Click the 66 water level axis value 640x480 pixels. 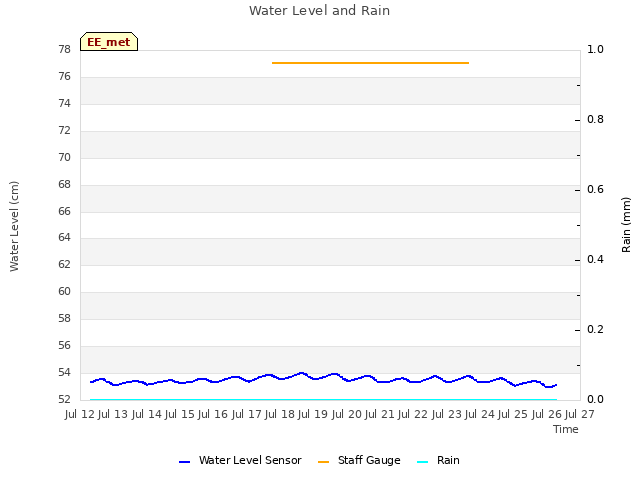tap(64, 211)
